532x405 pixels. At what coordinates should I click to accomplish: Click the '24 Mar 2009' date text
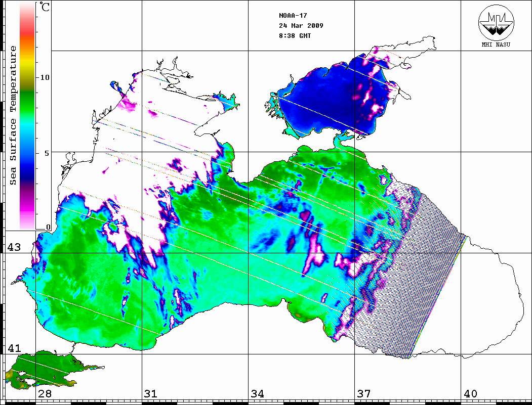(x=301, y=26)
